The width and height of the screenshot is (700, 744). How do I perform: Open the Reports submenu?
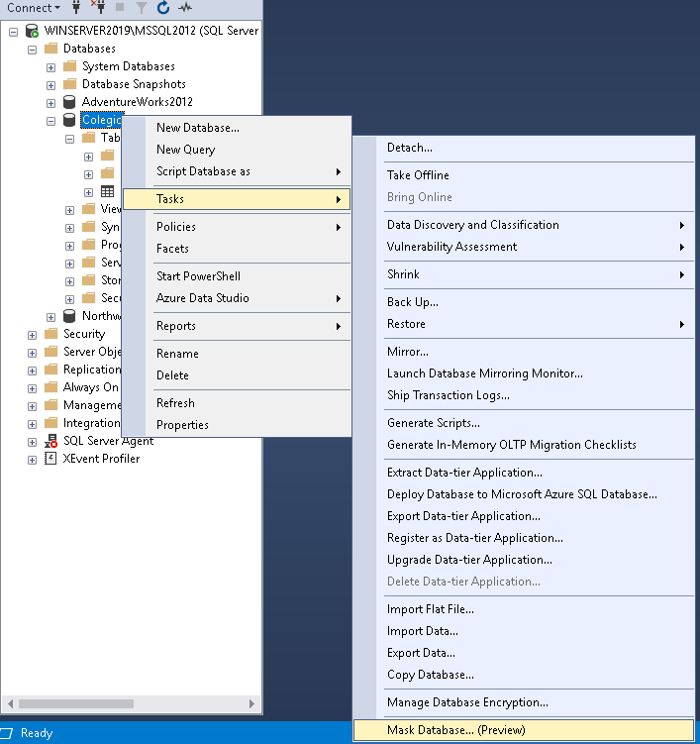[x=237, y=326]
